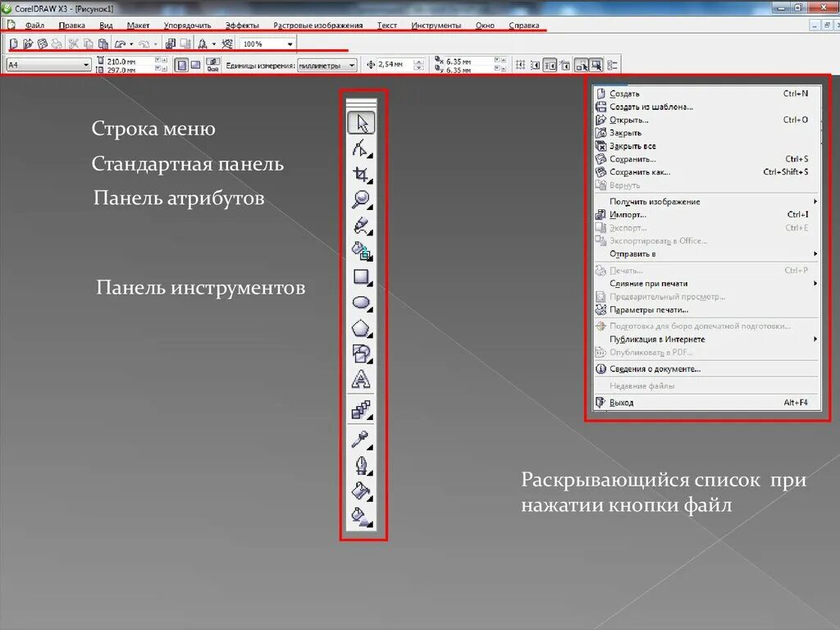840x630 pixels.
Task: Select the Zoom magnifier tool
Action: click(x=362, y=199)
